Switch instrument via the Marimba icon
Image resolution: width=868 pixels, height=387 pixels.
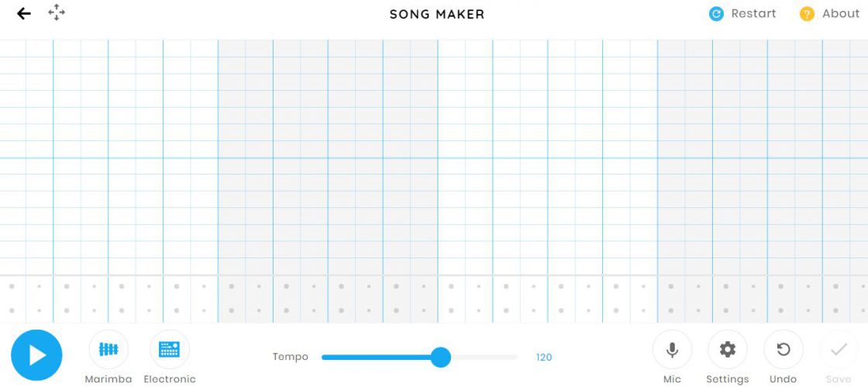(x=108, y=349)
